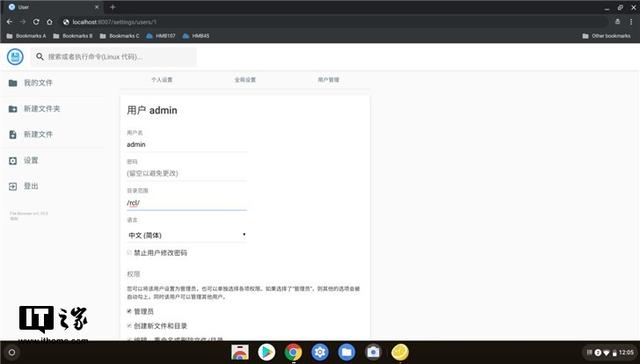Open 我的文件 in the sidebar

click(38, 83)
